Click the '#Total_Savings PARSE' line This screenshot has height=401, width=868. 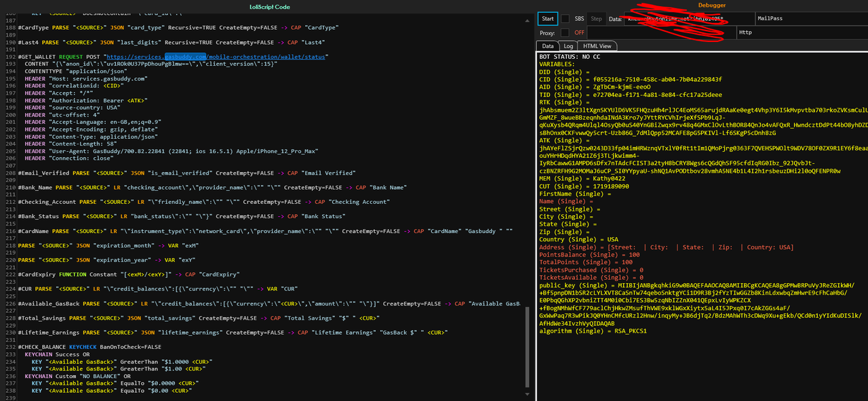(199, 318)
